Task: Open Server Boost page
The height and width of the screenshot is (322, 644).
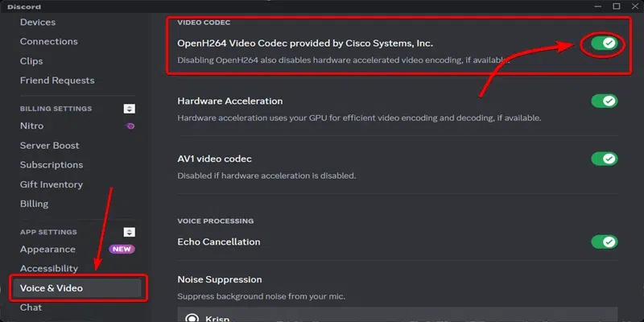Action: [x=51, y=145]
